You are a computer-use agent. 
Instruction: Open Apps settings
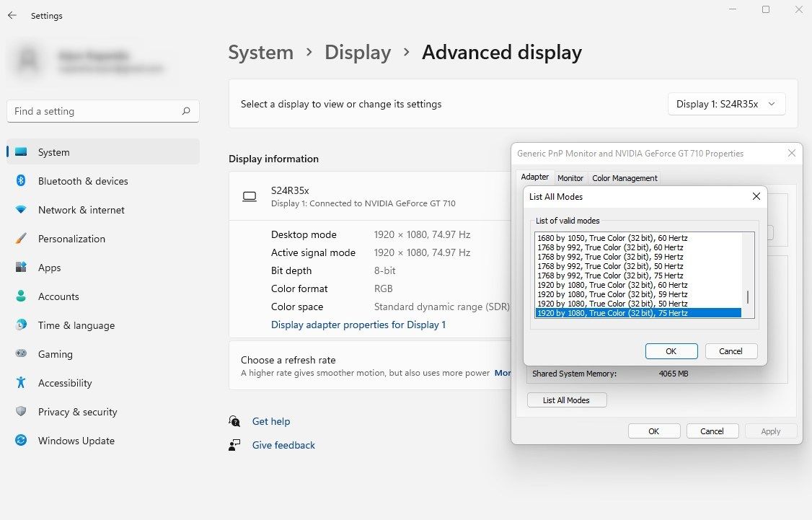[103, 268]
